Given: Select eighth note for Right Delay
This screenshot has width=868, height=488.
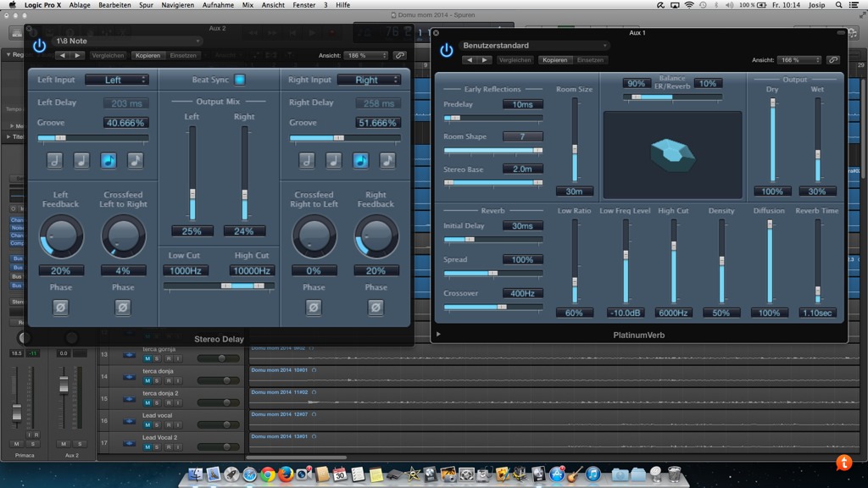Looking at the screenshot, I should 360,160.
